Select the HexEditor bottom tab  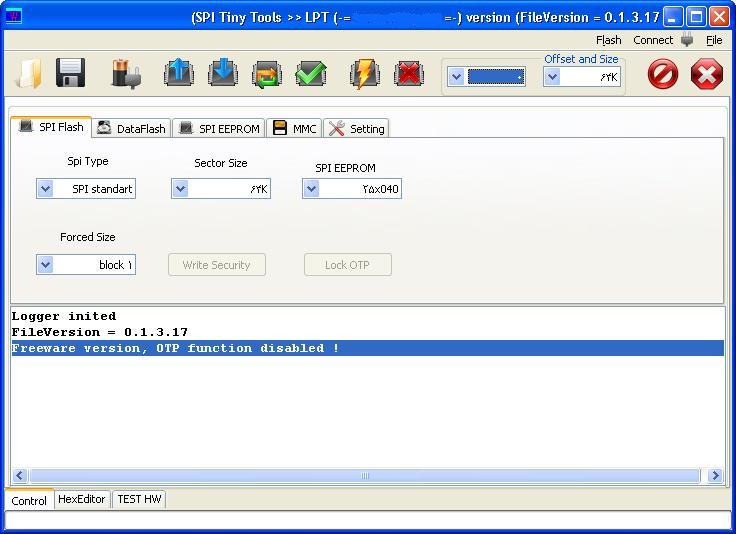click(x=82, y=499)
